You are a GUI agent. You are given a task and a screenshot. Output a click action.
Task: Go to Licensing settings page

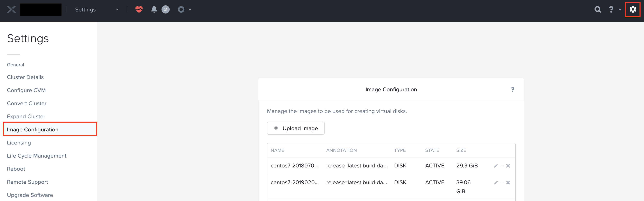tap(19, 143)
